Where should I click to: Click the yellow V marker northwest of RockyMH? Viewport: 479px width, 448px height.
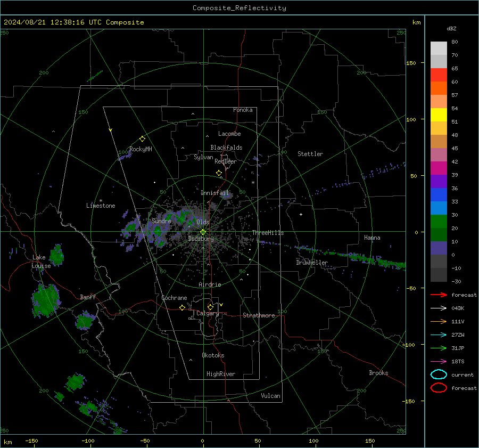pos(111,130)
